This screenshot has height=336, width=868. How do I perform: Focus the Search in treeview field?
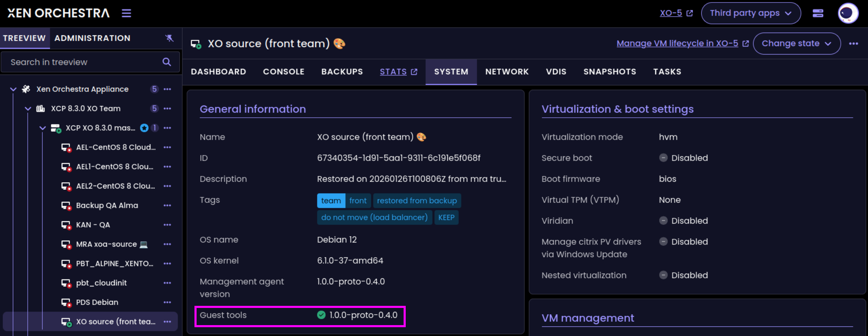pyautogui.click(x=90, y=62)
